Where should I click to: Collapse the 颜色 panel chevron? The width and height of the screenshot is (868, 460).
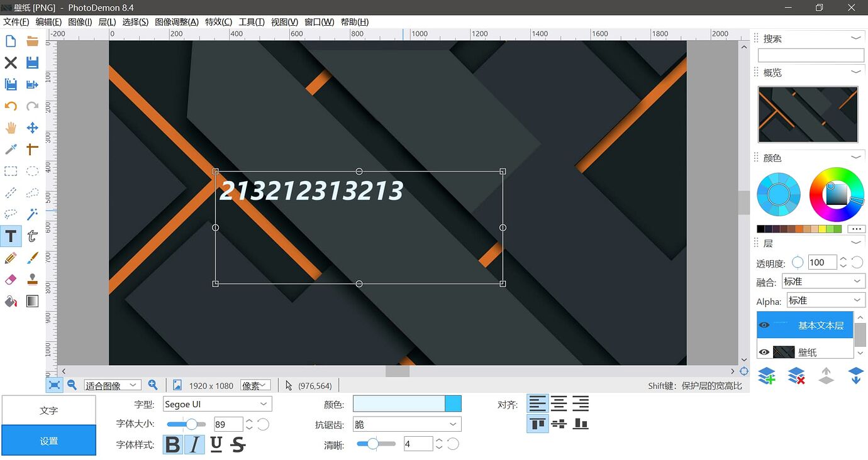pyautogui.click(x=856, y=157)
